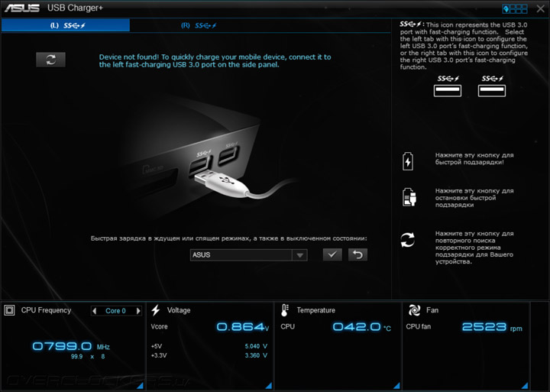Click the +3.3V reading 3.360 V

pyautogui.click(x=256, y=355)
